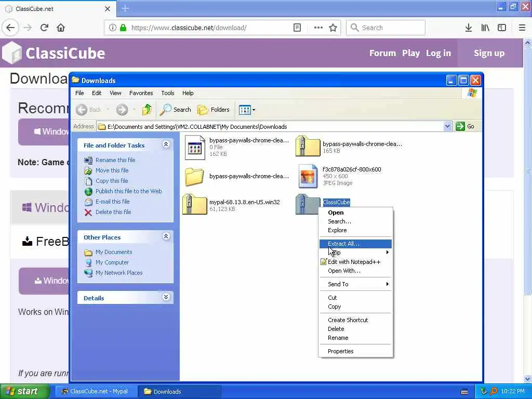Choose Search... in the context menu

tap(355, 221)
